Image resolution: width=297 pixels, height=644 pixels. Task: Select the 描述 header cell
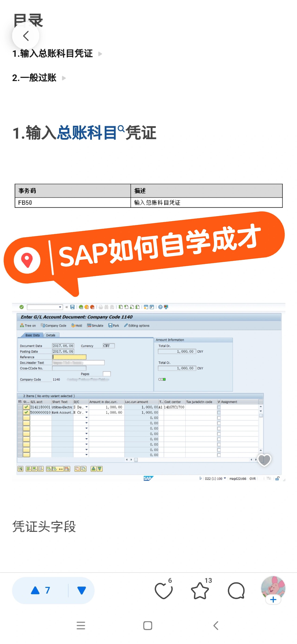click(207, 191)
